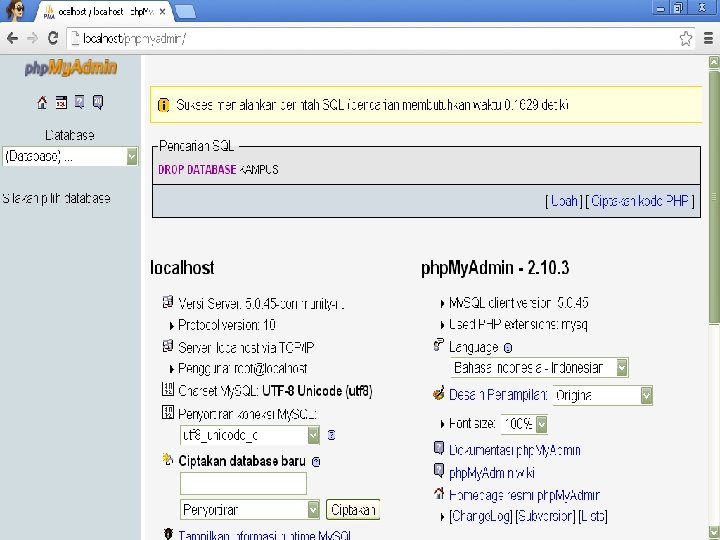Image resolution: width=720 pixels, height=540 pixels.
Task: Open Tampilkan informasi runtime MySQL link
Action: tap(265, 535)
